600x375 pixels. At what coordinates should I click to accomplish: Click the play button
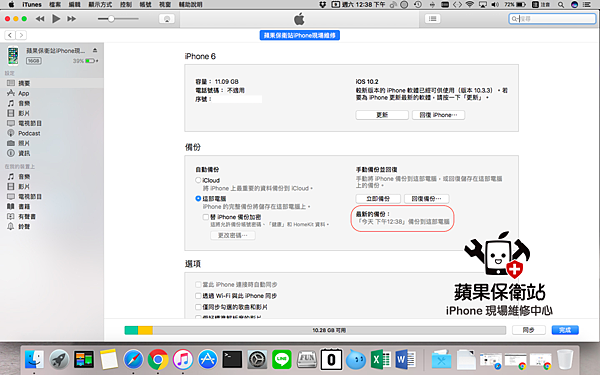click(56, 18)
